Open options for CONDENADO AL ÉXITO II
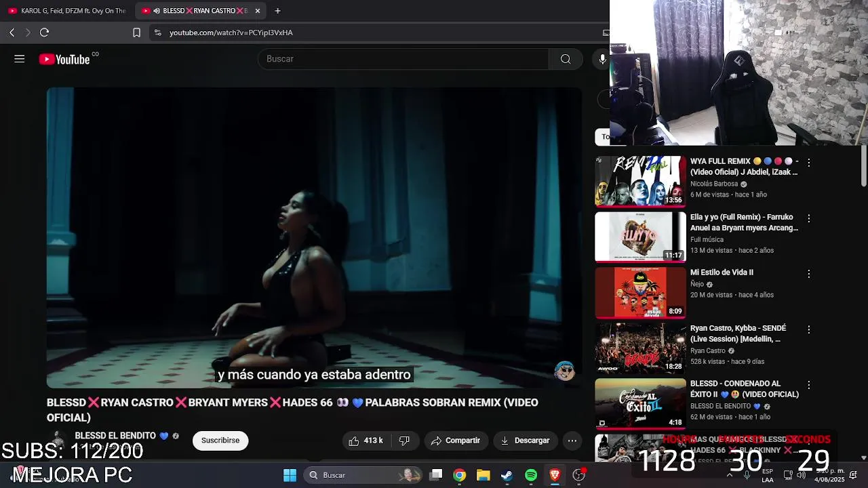 (808, 385)
